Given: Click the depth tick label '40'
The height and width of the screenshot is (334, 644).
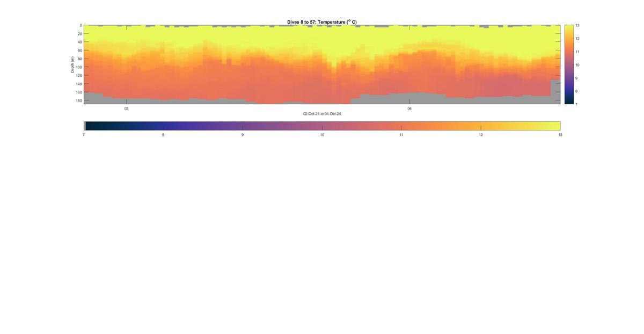Looking at the screenshot, I should coord(79,42).
